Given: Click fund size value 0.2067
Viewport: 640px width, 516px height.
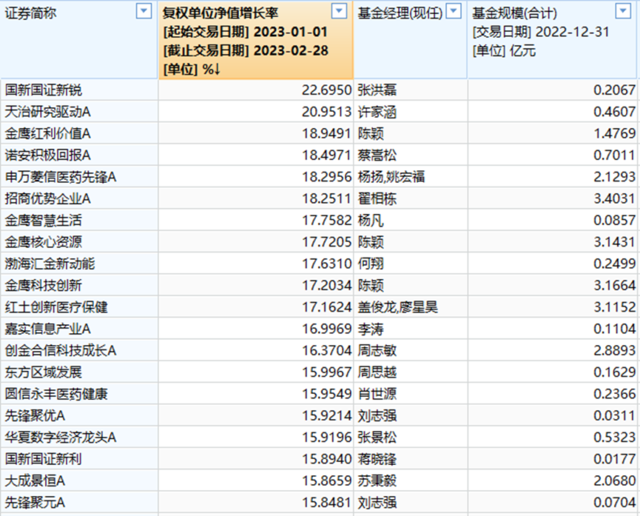Looking at the screenshot, I should coord(614,90).
